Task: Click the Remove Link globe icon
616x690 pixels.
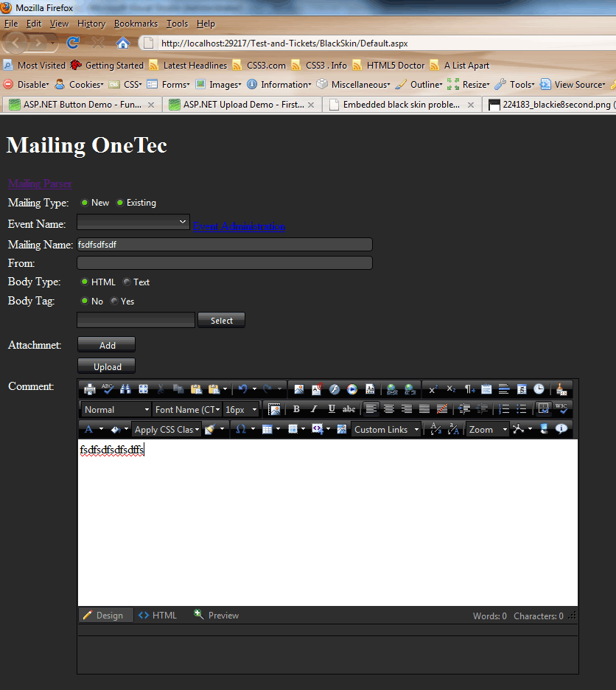Action: 410,389
